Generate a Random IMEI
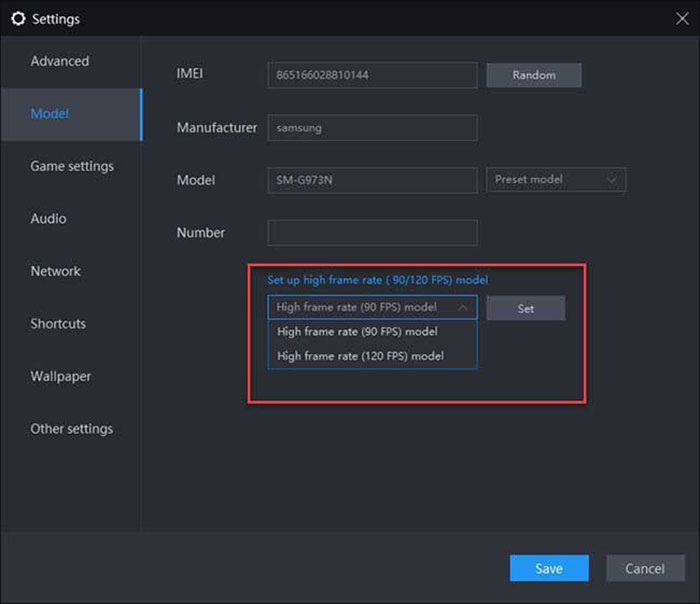 pyautogui.click(x=533, y=75)
